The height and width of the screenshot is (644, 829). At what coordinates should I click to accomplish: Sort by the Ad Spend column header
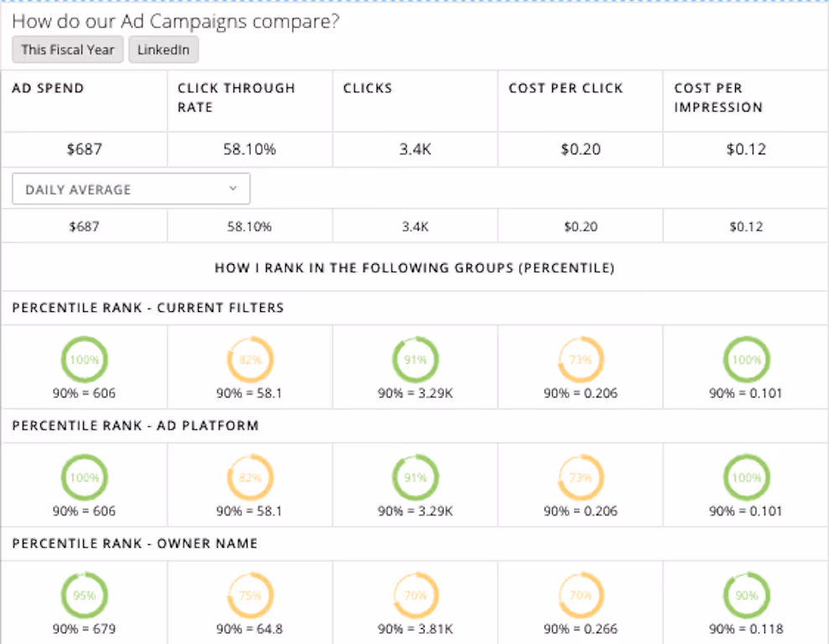48,88
